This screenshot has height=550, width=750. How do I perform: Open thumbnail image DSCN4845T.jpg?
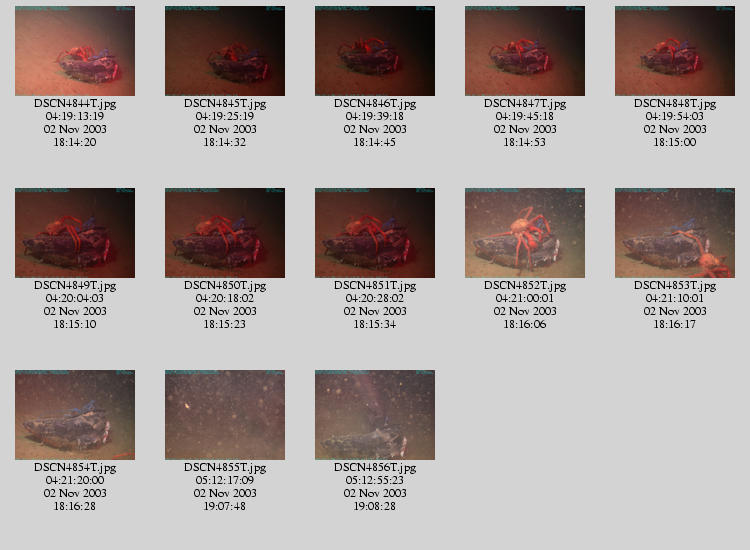225,51
